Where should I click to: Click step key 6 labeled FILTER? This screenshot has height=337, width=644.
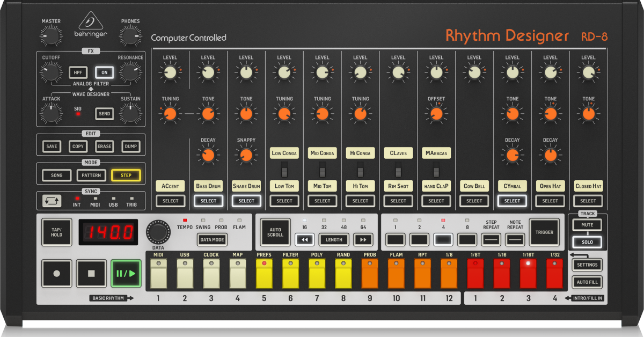pyautogui.click(x=290, y=274)
